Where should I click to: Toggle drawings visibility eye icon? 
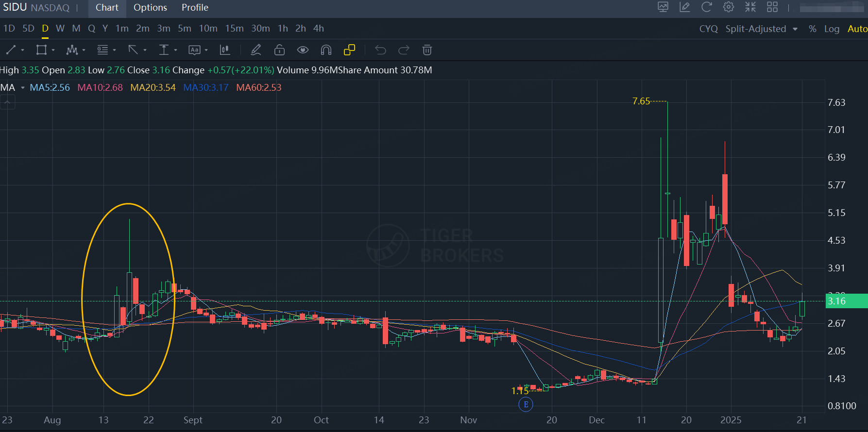point(303,50)
